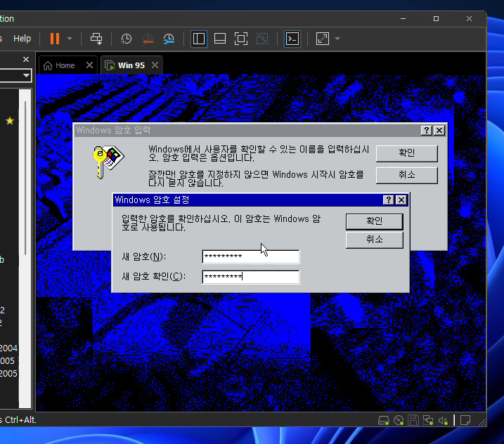This screenshot has width=504, height=444.
Task: Open the library search dropdown
Action: pyautogui.click(x=26, y=76)
